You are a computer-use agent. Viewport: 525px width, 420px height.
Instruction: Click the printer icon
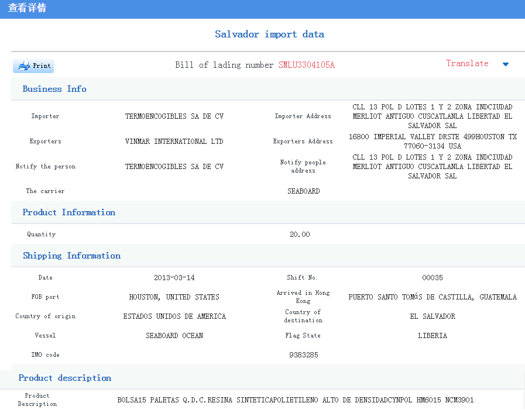(x=24, y=66)
